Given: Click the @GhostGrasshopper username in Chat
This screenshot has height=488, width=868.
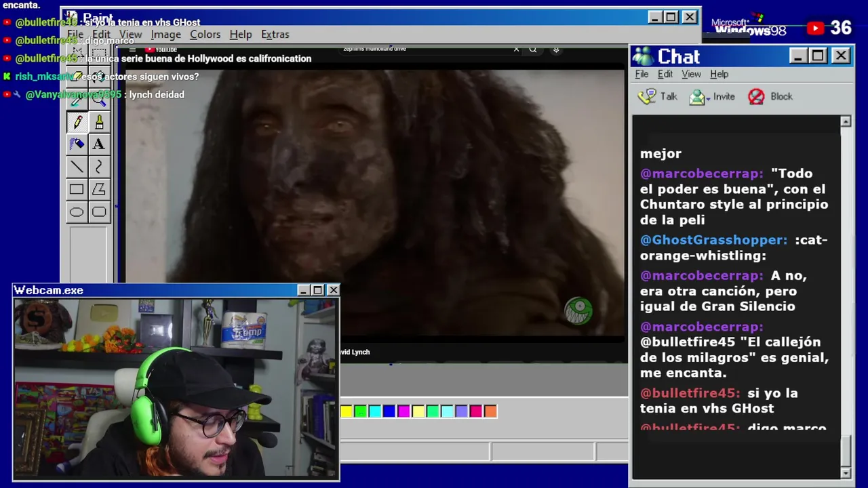Looking at the screenshot, I should (713, 240).
